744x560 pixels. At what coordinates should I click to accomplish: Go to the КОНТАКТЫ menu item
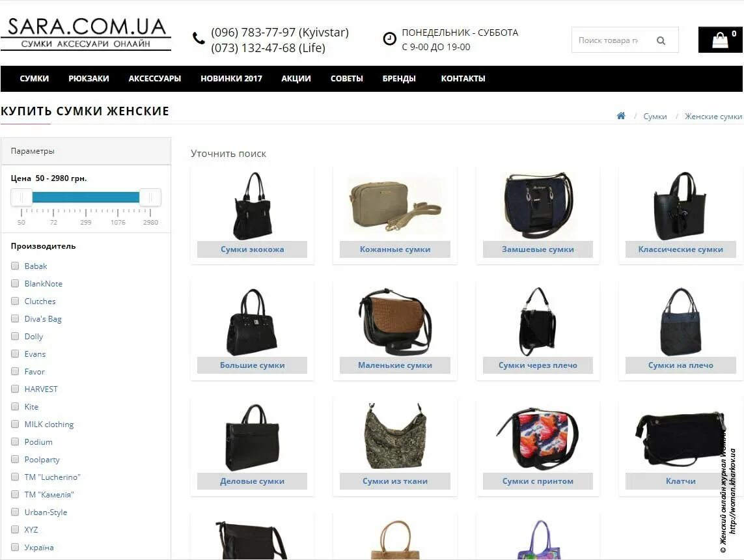[x=463, y=78]
